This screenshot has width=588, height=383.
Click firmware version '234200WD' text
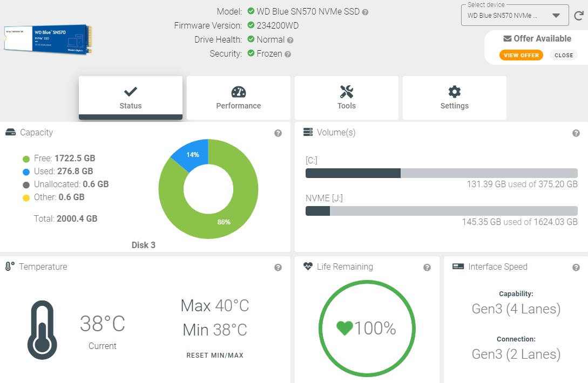278,25
